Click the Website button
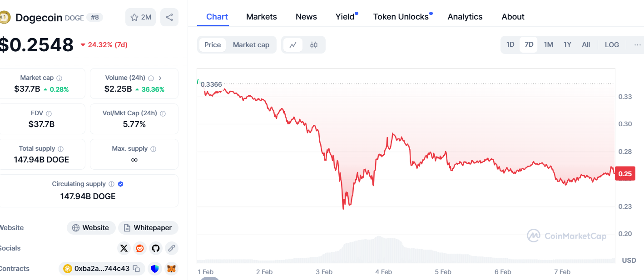Viewport: 644px width, 280px height. click(x=91, y=228)
